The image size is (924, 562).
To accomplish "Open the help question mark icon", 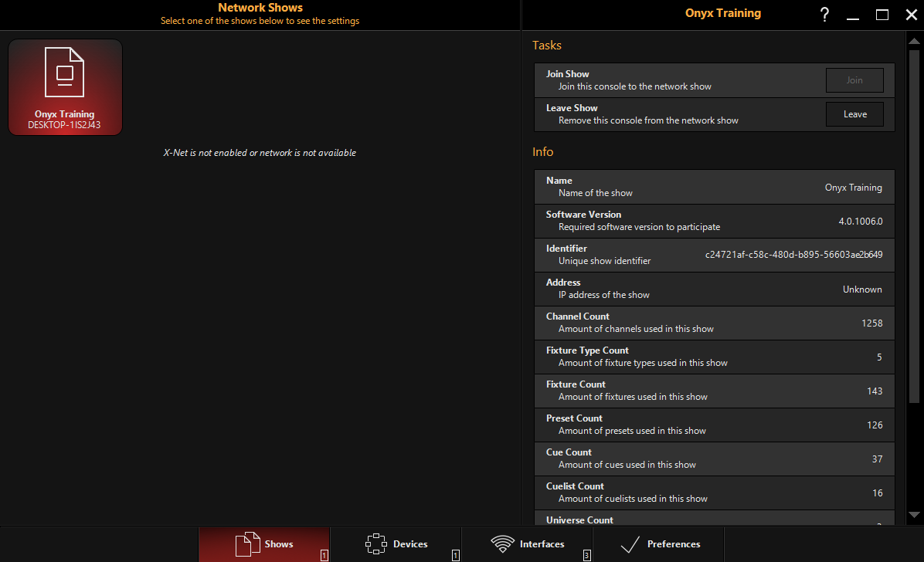I will coord(824,14).
